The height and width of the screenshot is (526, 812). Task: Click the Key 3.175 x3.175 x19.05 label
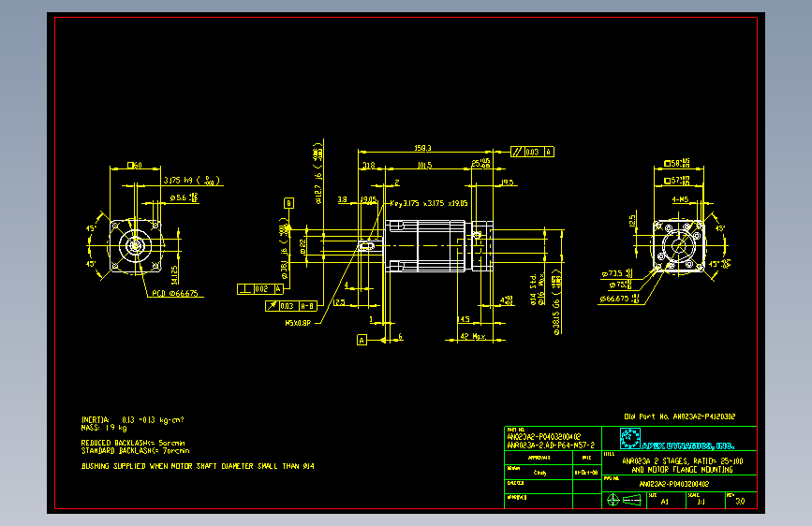429,203
